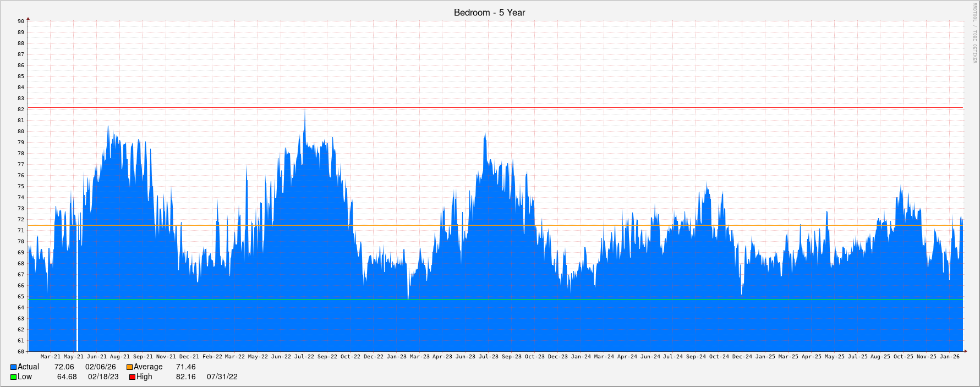Click the RRDTOOL / TOBI OETIKER watermark
The width and height of the screenshot is (980, 387).
[x=974, y=33]
